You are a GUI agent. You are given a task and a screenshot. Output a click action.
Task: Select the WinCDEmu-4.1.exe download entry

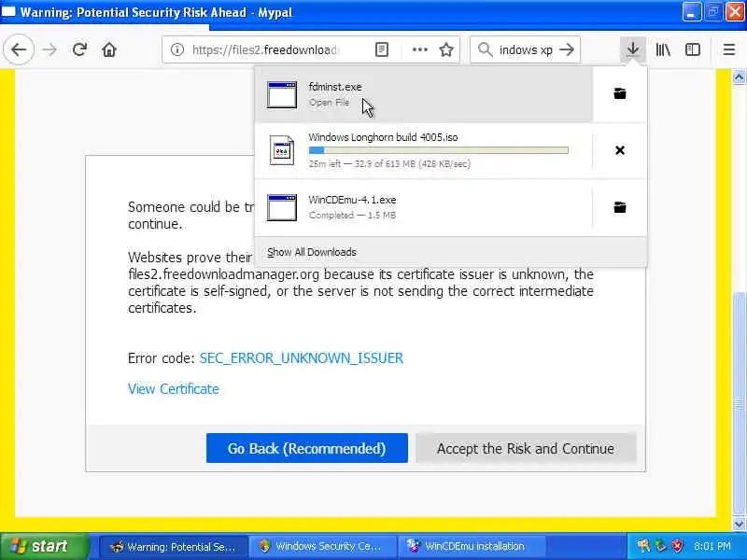(x=424, y=207)
